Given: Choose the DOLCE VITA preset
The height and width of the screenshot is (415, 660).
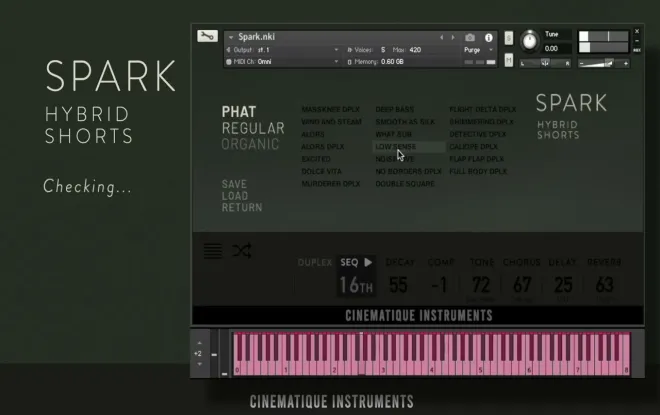Looking at the screenshot, I should click(321, 171).
